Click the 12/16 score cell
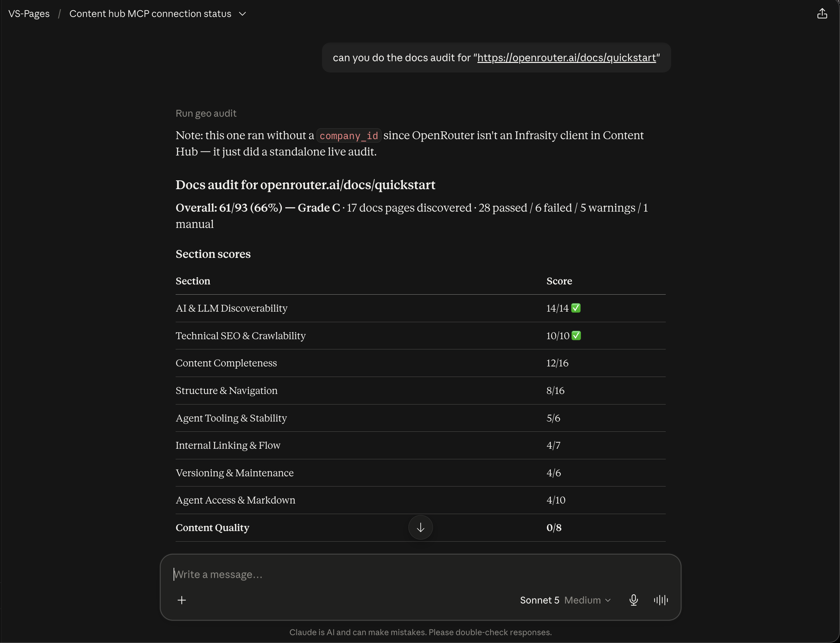 [558, 363]
